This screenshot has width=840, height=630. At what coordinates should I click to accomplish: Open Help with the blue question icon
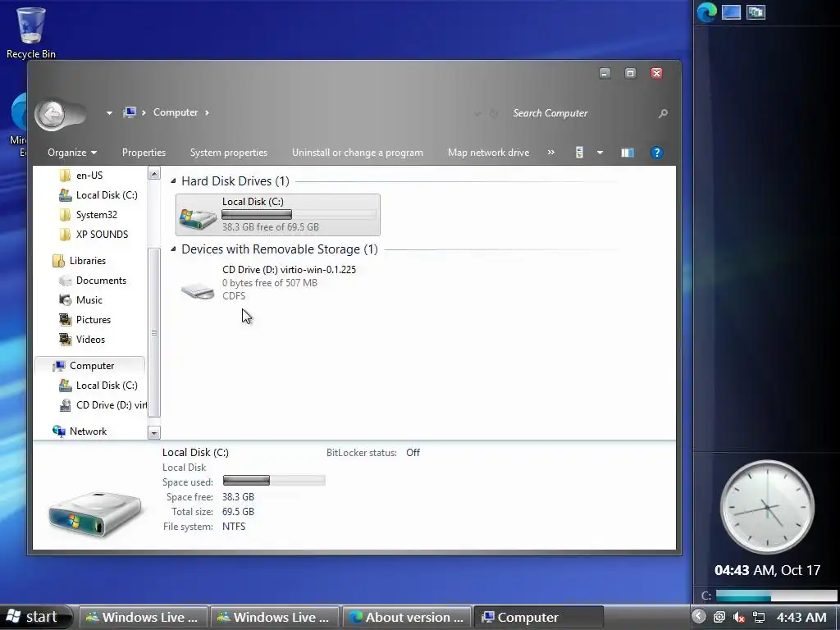657,153
